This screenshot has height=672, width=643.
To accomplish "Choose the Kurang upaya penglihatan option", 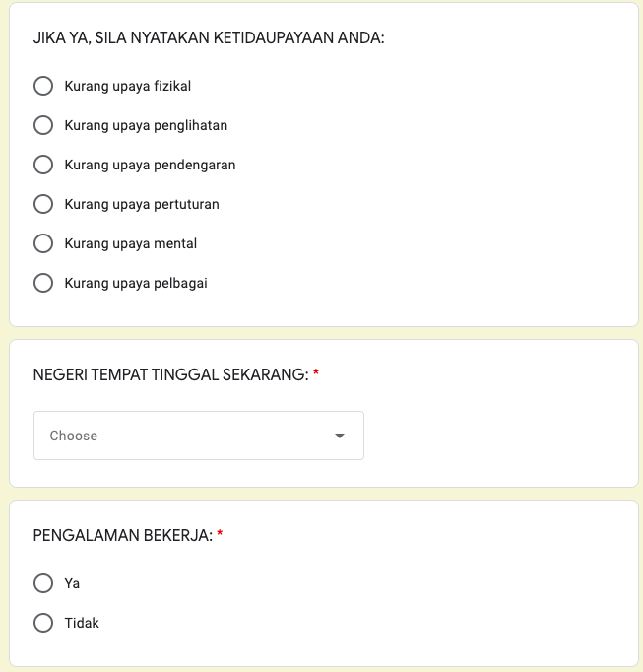I will [x=43, y=125].
